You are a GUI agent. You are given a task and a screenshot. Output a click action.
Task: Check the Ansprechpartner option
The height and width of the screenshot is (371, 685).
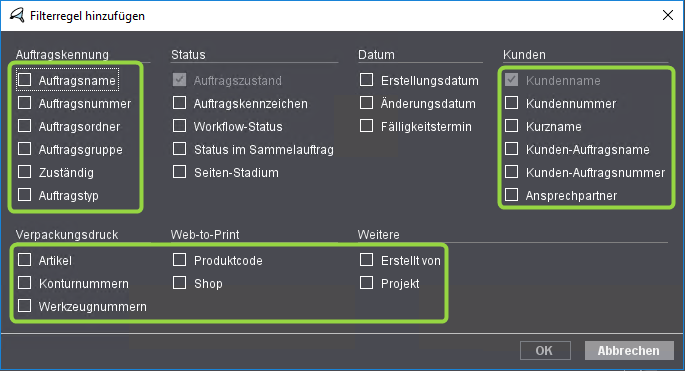[x=511, y=194]
